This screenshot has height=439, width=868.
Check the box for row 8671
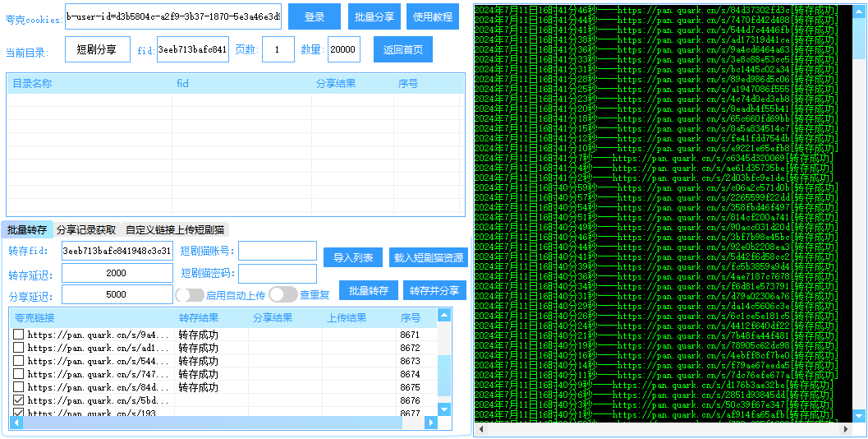click(x=18, y=335)
